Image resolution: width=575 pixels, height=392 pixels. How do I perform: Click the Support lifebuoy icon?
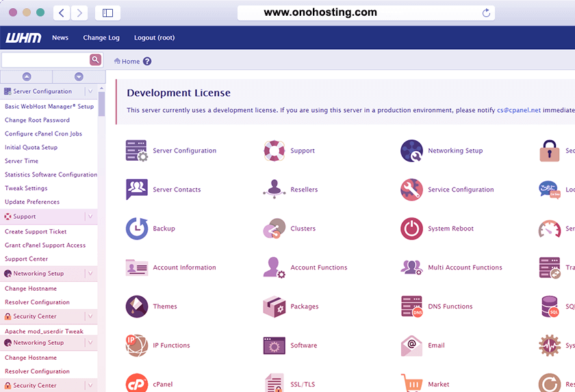(x=274, y=151)
